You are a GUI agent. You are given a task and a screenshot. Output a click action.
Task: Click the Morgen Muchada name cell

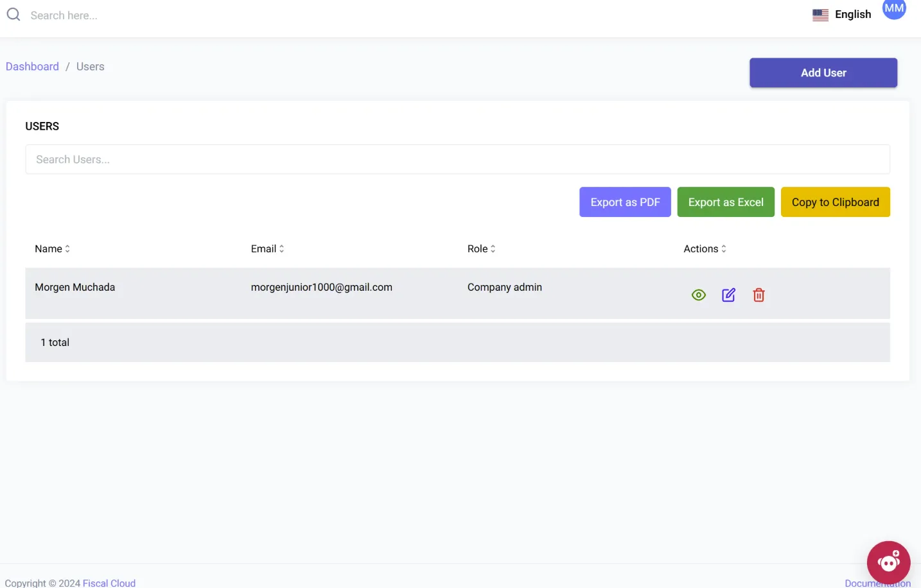click(x=75, y=288)
